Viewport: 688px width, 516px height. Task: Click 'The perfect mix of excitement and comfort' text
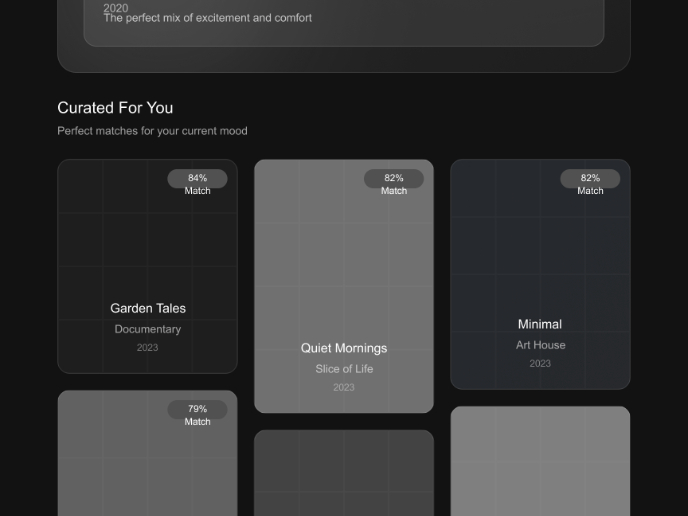pyautogui.click(x=208, y=18)
